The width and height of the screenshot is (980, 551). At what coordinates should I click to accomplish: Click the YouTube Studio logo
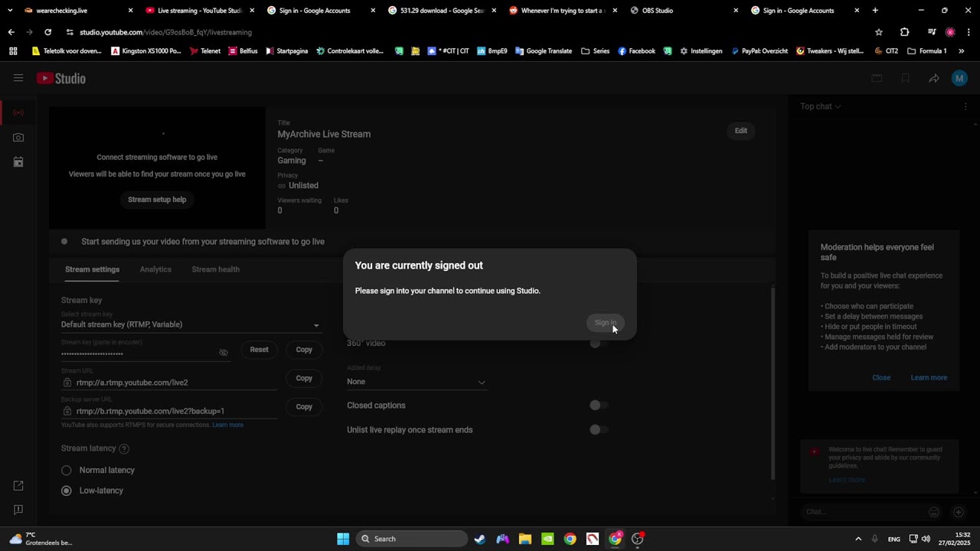[61, 78]
